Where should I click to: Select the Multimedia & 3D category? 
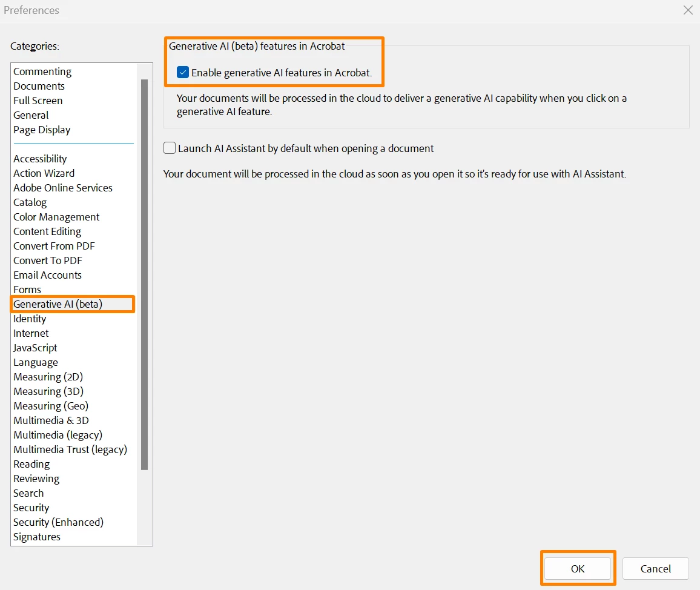(x=51, y=420)
